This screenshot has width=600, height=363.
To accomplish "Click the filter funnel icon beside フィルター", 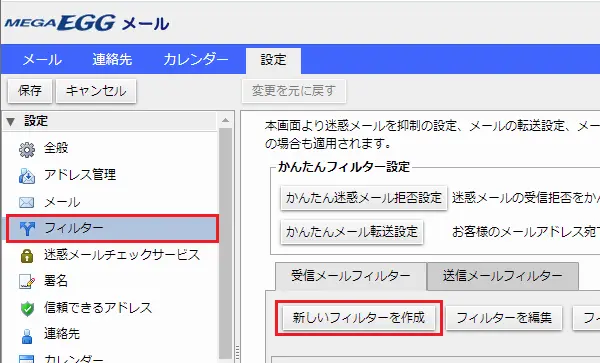I will [27, 228].
